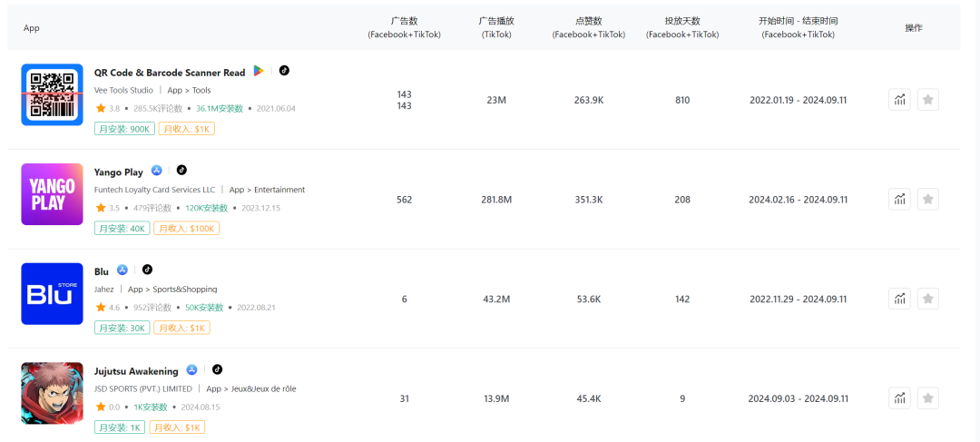Click App Store icon next to Blu
Image resolution: width=980 pixels, height=442 pixels.
[122, 270]
